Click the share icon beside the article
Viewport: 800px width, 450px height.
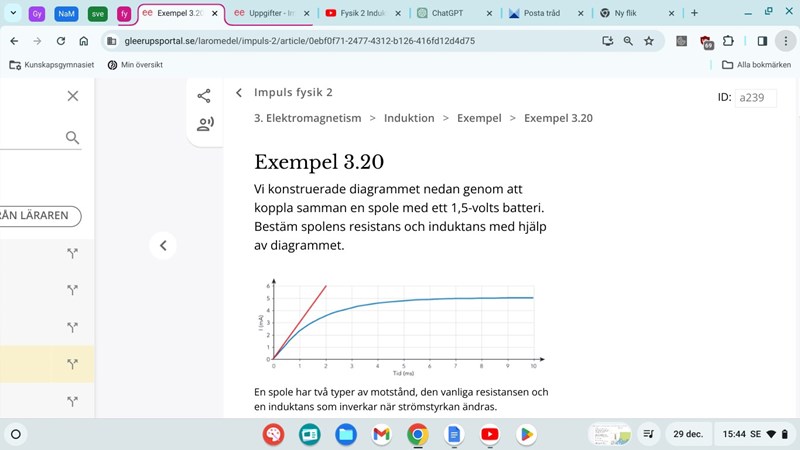click(x=204, y=96)
